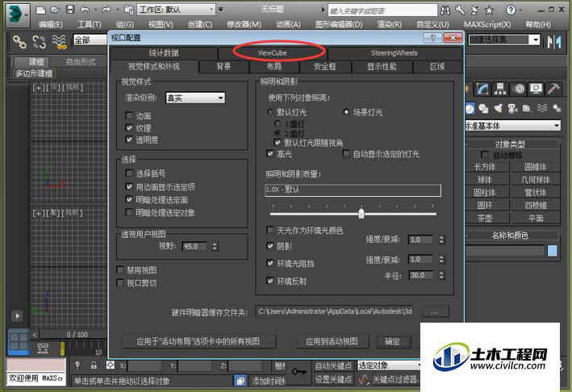Switch to the 背景 tab
Screen dimensions: 572x392
[223, 66]
